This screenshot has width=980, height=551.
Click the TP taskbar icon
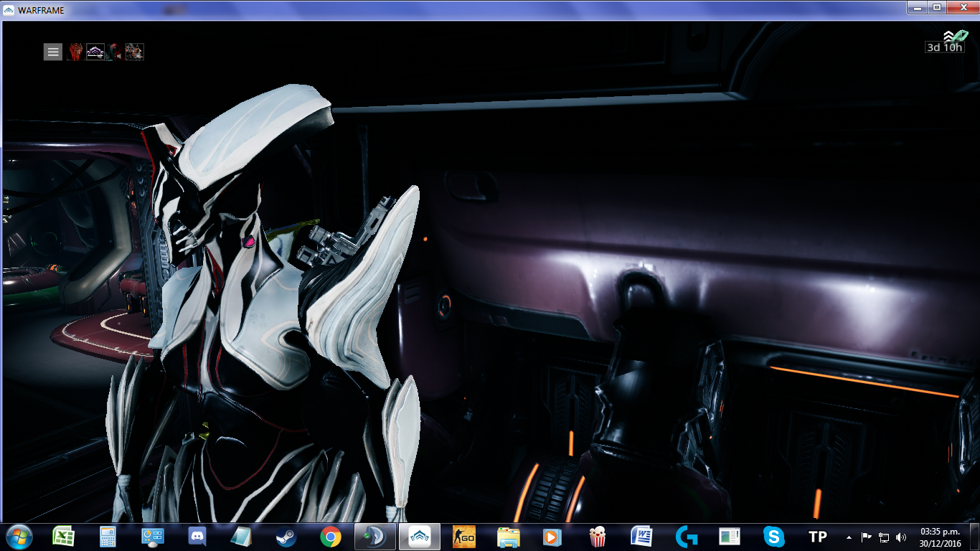(818, 537)
